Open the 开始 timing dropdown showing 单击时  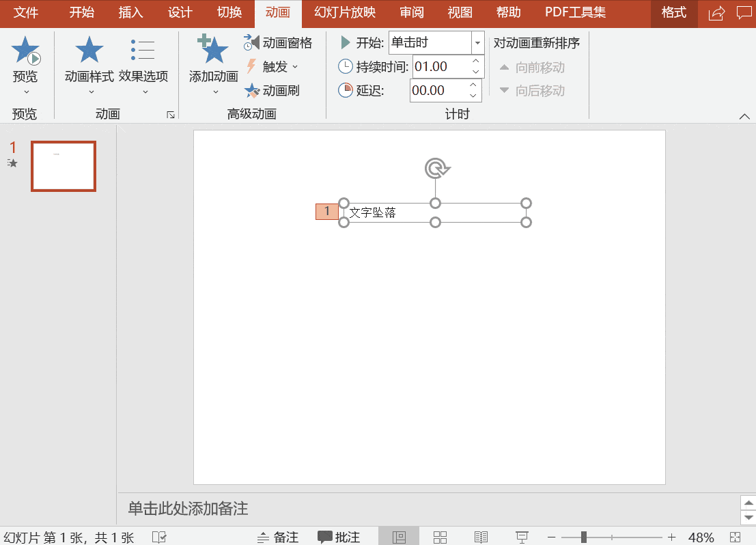click(476, 42)
